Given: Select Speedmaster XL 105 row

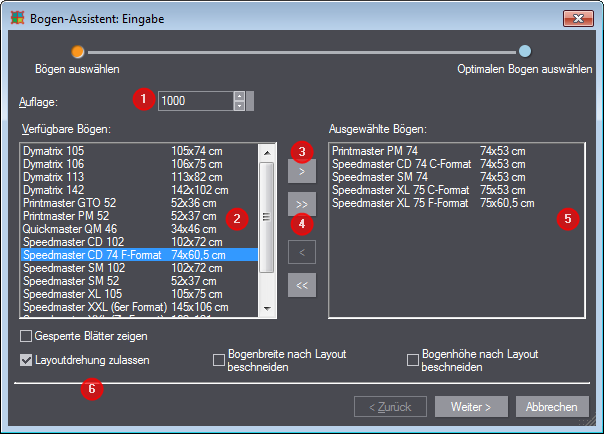Looking at the screenshot, I should click(x=139, y=294).
